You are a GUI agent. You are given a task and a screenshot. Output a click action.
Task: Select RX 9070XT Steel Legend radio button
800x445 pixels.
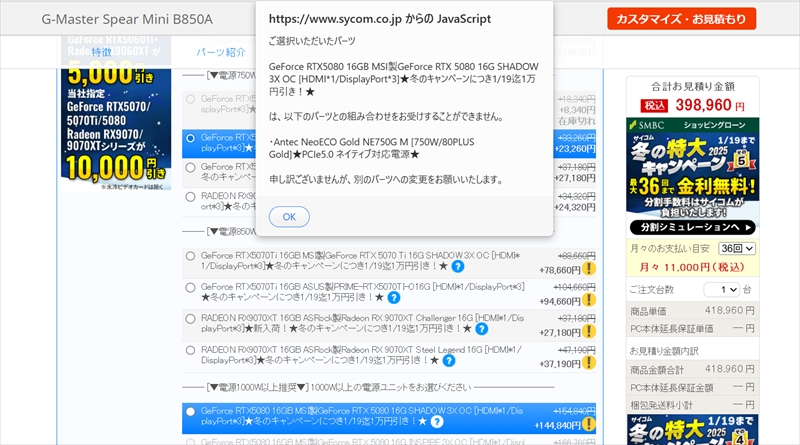(x=190, y=350)
